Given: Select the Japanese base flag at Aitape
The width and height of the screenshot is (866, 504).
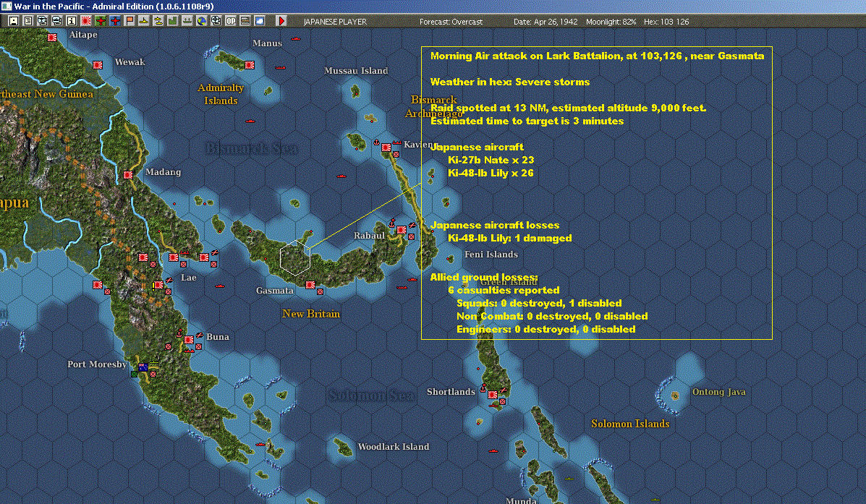Looking at the screenshot, I should click(x=52, y=38).
